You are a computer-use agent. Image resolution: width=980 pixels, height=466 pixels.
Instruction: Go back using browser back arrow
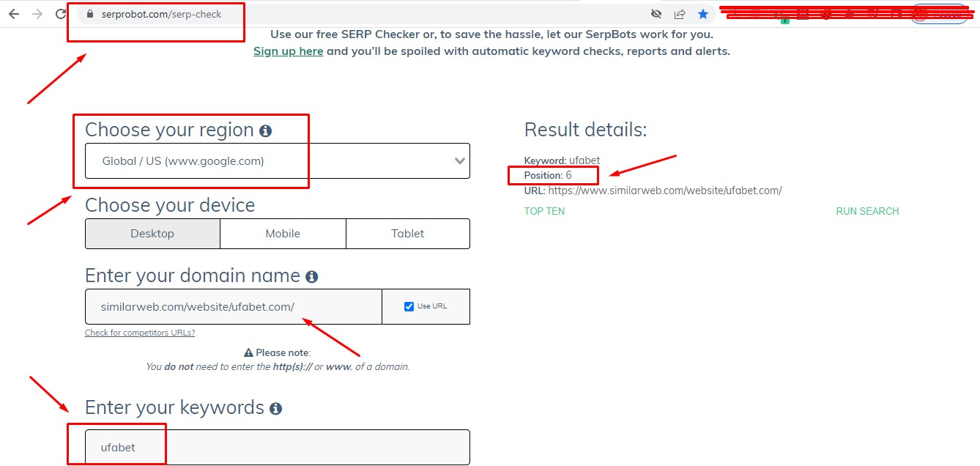coord(14,14)
